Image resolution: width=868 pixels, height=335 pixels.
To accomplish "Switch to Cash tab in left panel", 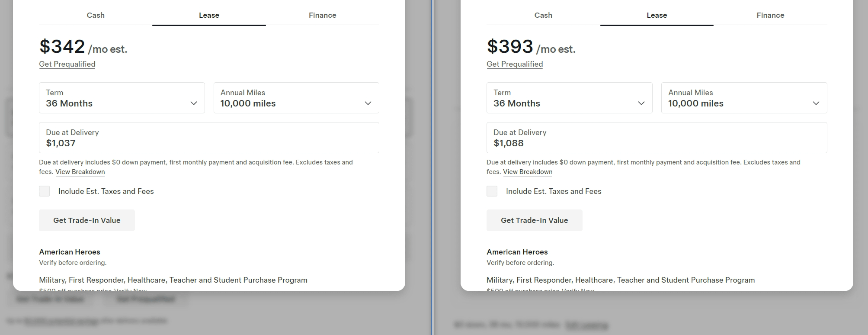I will tap(96, 15).
